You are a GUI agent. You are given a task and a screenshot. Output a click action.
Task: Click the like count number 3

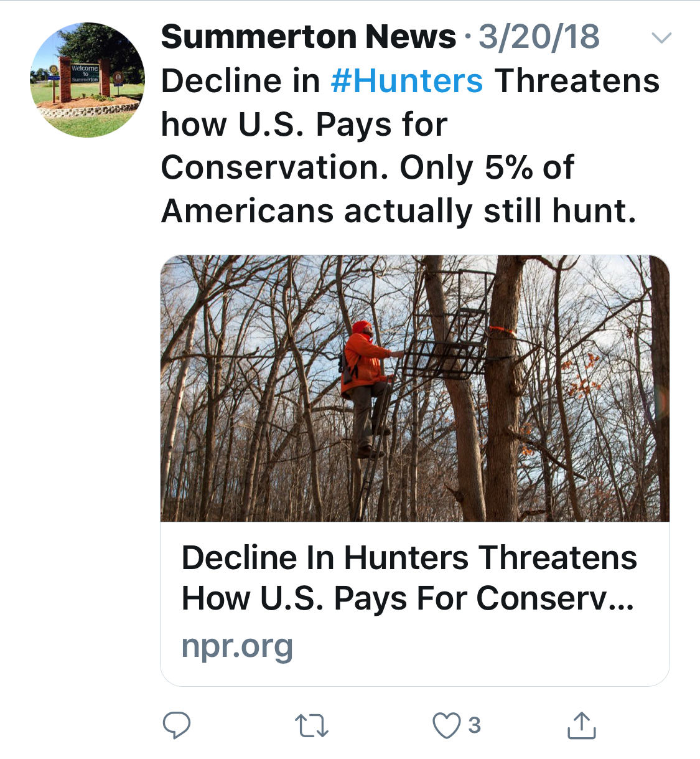coord(475,725)
